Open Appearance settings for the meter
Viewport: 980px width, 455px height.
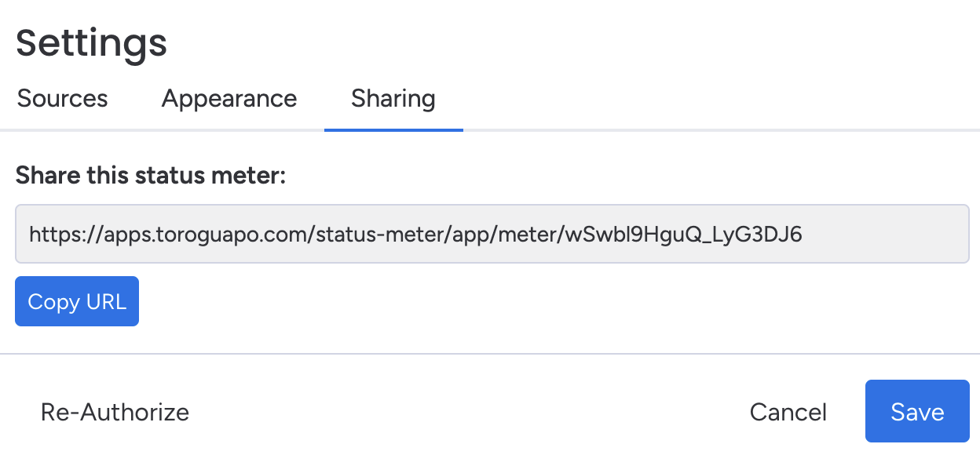(229, 98)
